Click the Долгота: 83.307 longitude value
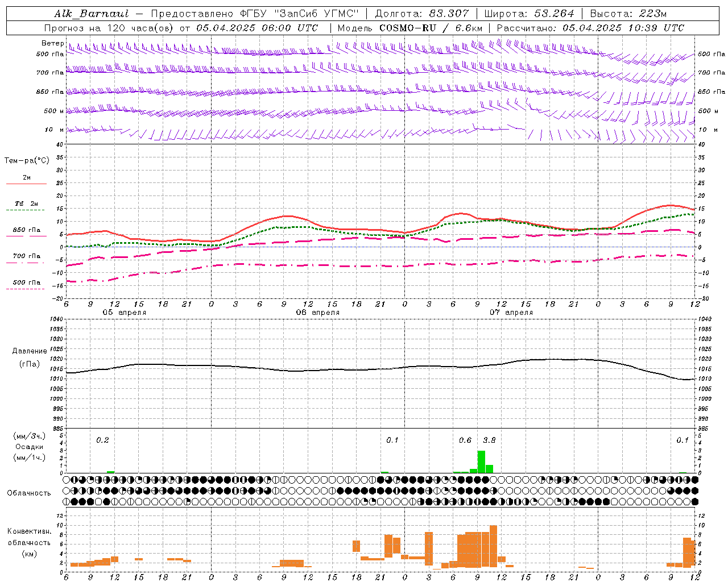The image size is (728, 582). (x=422, y=14)
